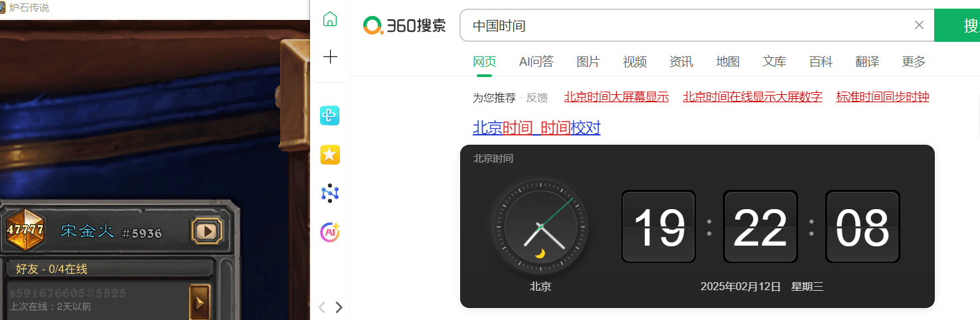Click the 星期三 weekday text
980x320 pixels.
[x=807, y=287]
